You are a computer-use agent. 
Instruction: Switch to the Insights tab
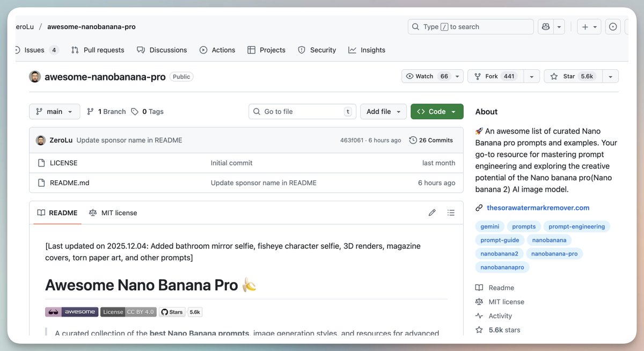tap(367, 50)
